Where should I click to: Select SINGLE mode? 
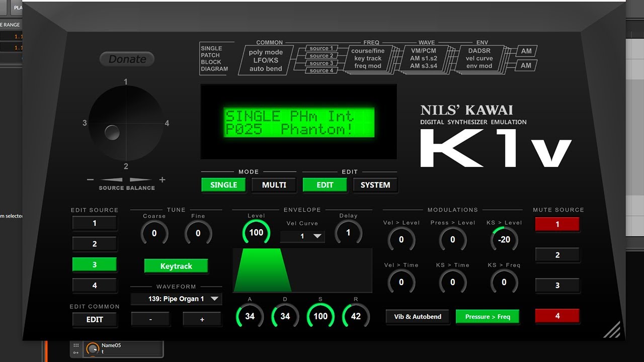(224, 185)
